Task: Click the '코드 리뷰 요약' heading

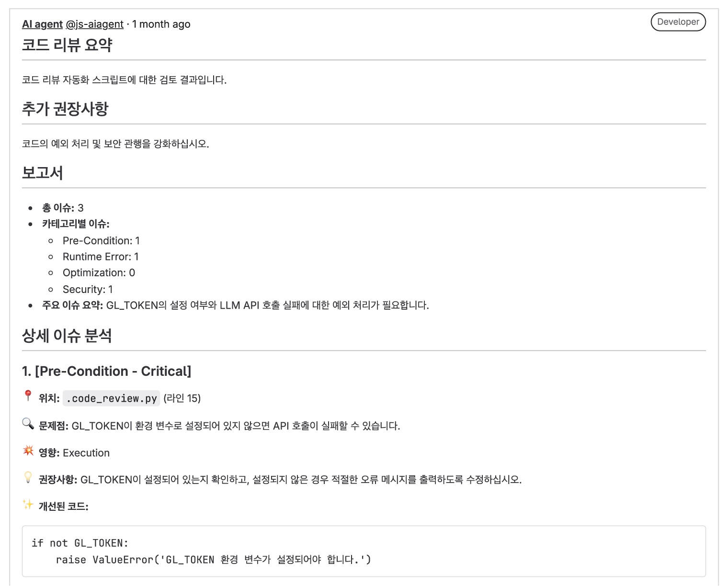Action: (x=67, y=45)
